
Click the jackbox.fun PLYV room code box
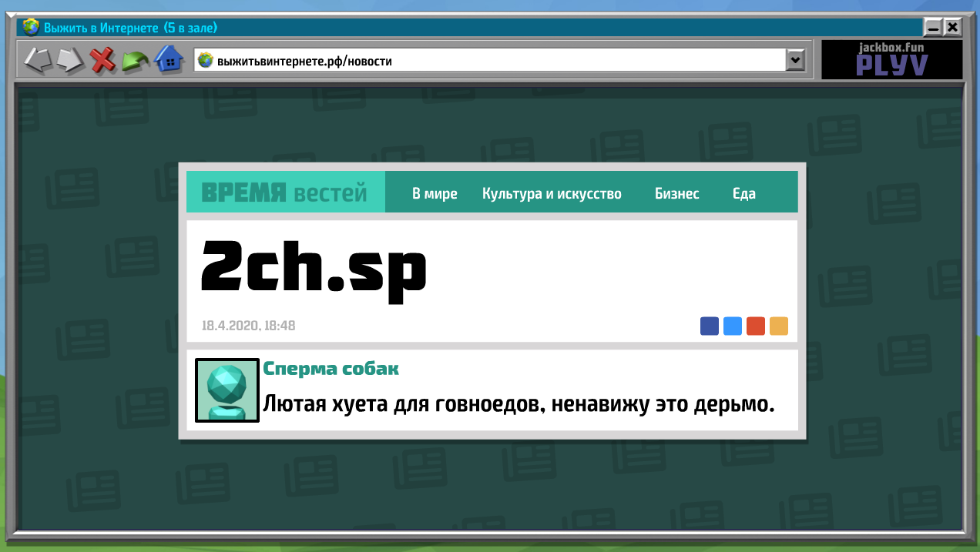892,60
